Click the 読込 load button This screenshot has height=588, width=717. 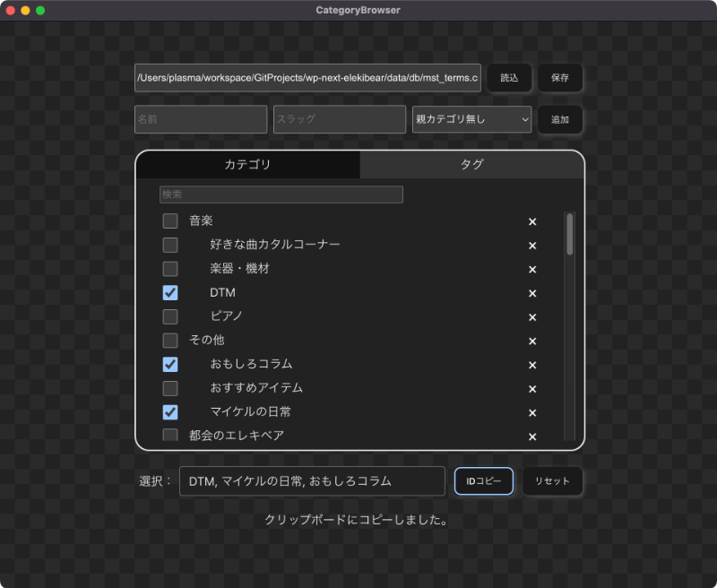click(509, 78)
